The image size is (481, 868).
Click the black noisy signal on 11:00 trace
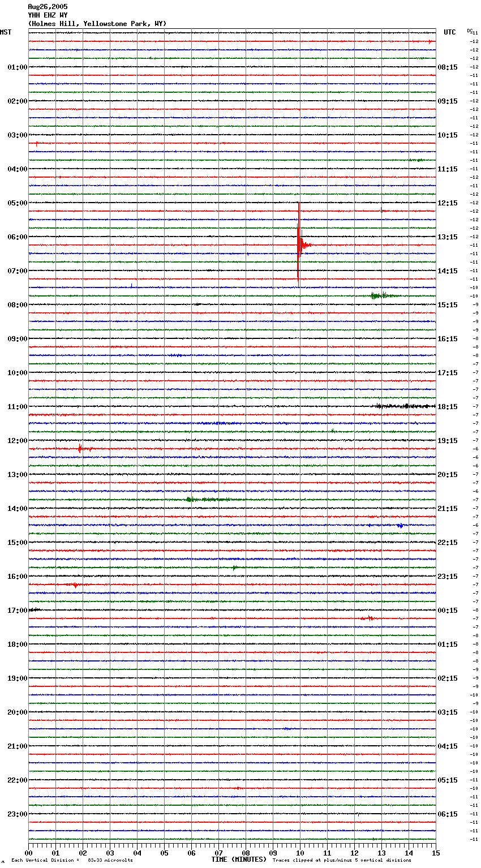[404, 406]
